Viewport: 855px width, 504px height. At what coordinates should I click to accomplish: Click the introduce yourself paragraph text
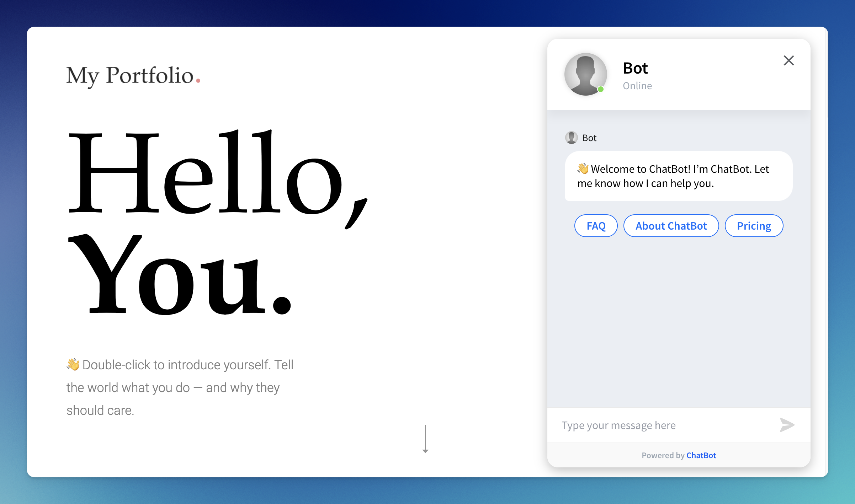[x=180, y=387]
